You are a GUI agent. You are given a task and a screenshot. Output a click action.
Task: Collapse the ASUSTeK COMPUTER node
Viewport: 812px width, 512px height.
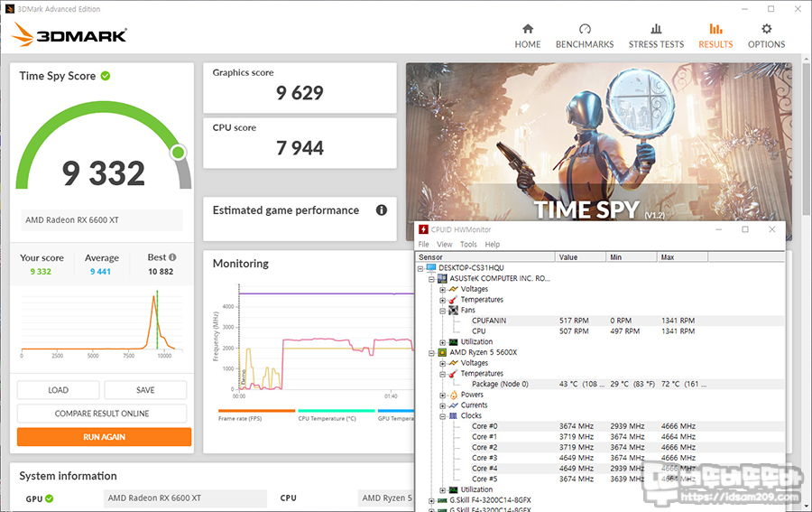(x=431, y=279)
